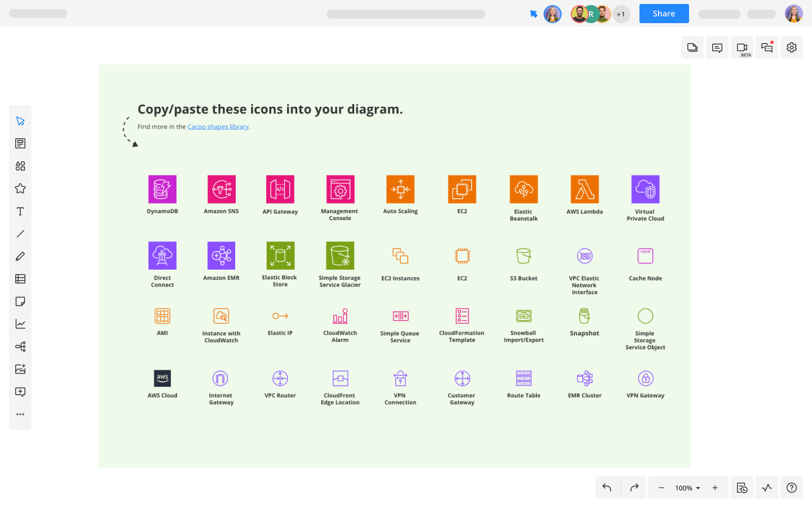Open the shapes library tool
Image resolution: width=812 pixels, height=508 pixels.
point(20,166)
